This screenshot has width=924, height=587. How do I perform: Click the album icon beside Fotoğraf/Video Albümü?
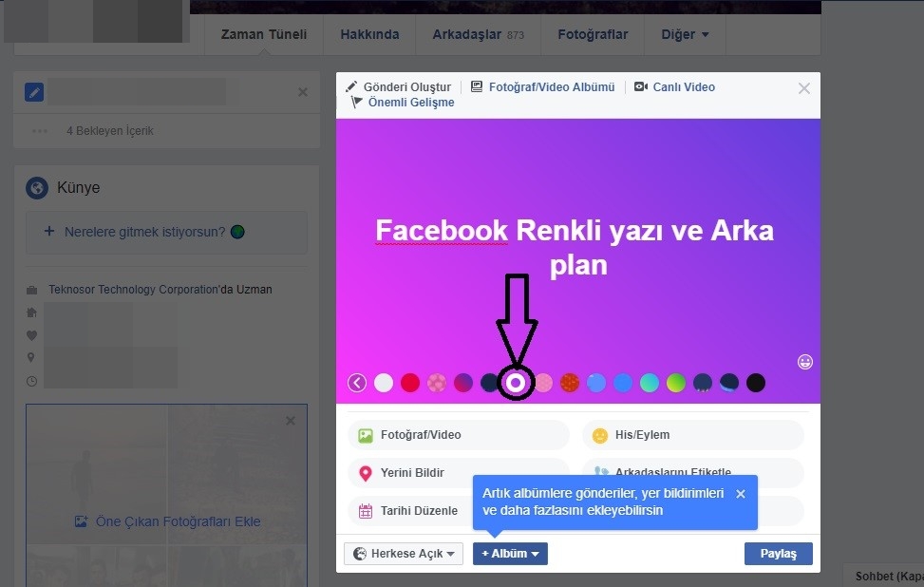pyautogui.click(x=477, y=86)
